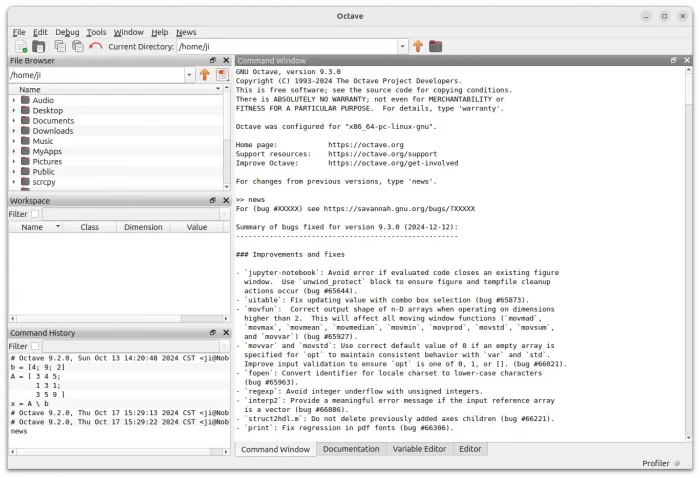Viewport: 700px width, 478px height.
Task: Click File Browser parent-directory up arrow
Action: click(x=204, y=75)
